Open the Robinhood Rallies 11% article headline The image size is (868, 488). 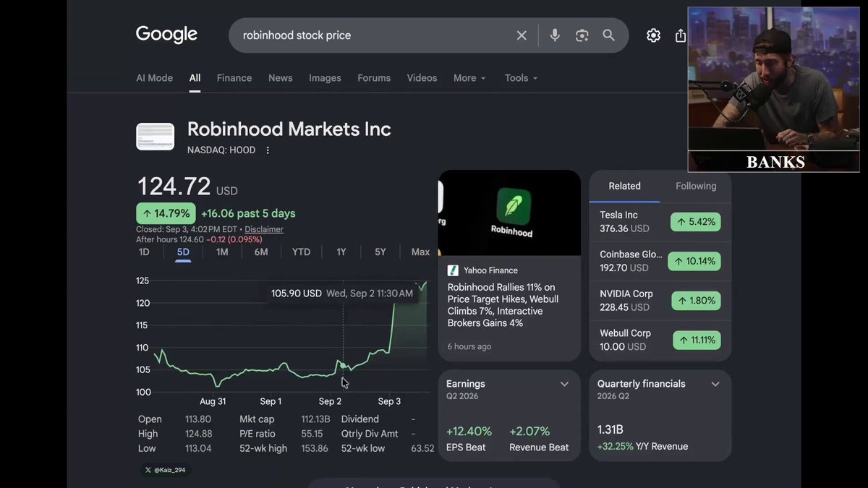[503, 305]
